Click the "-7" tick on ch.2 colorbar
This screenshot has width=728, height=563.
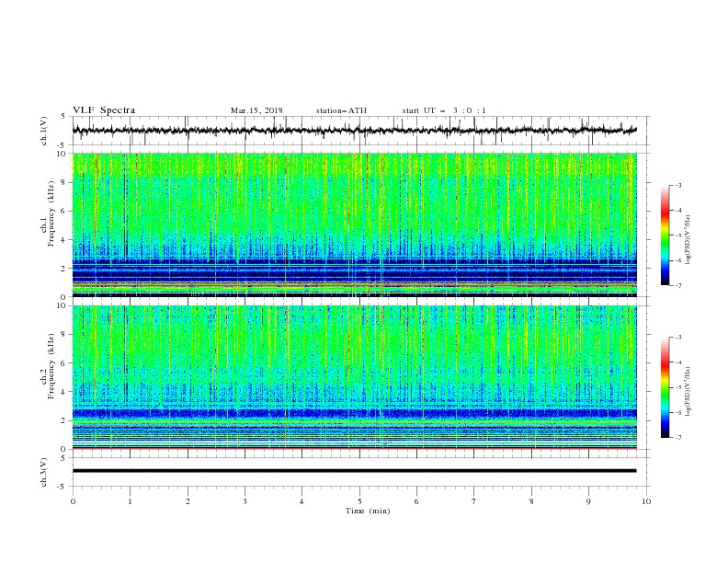pos(678,438)
